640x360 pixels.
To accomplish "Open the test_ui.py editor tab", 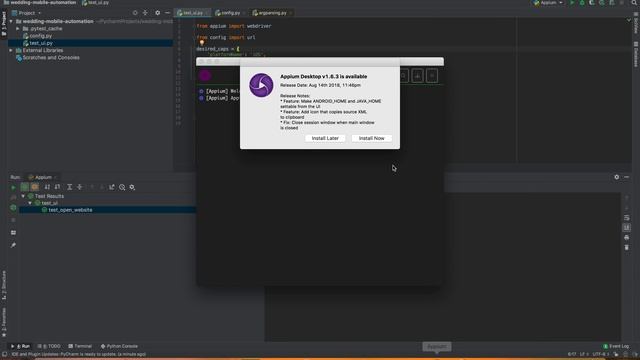I will pyautogui.click(x=192, y=13).
